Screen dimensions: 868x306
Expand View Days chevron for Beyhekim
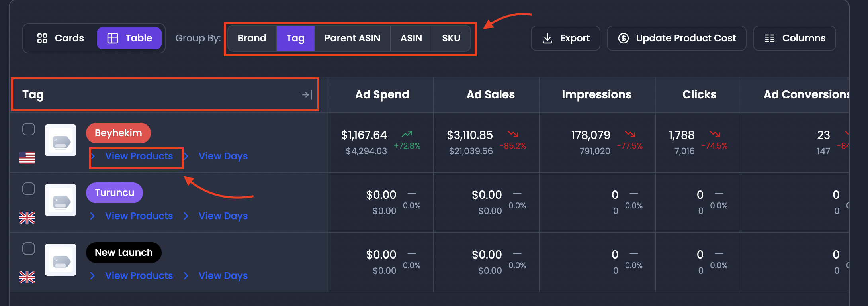(186, 156)
